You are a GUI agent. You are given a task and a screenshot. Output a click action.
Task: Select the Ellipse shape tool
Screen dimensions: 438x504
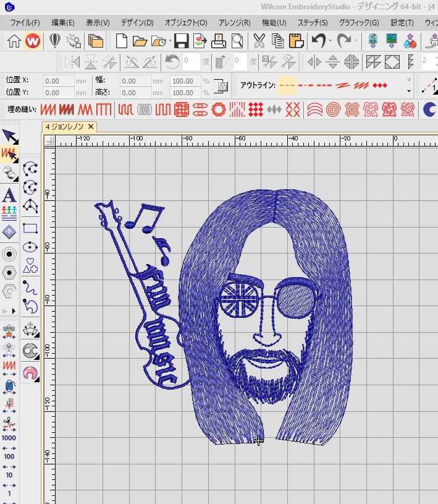click(x=30, y=247)
